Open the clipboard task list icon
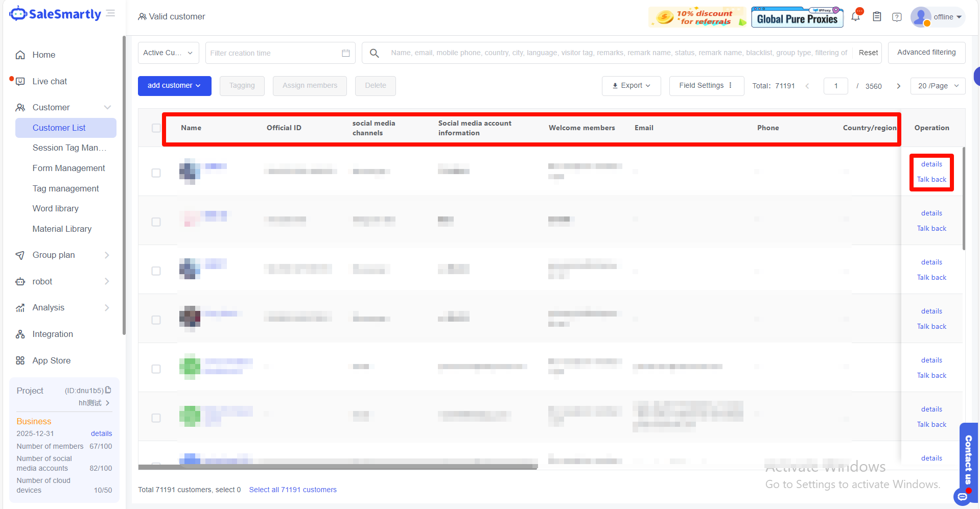980x509 pixels. pyautogui.click(x=877, y=17)
